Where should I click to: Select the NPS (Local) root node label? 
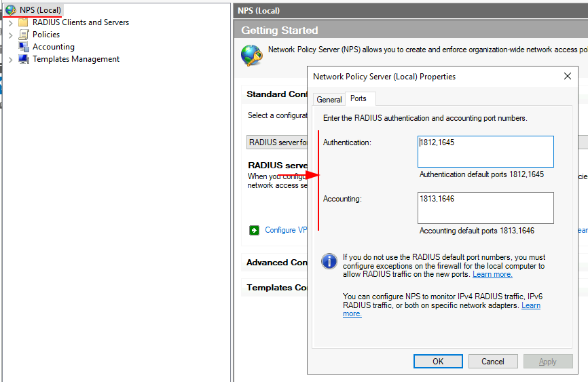(x=40, y=10)
